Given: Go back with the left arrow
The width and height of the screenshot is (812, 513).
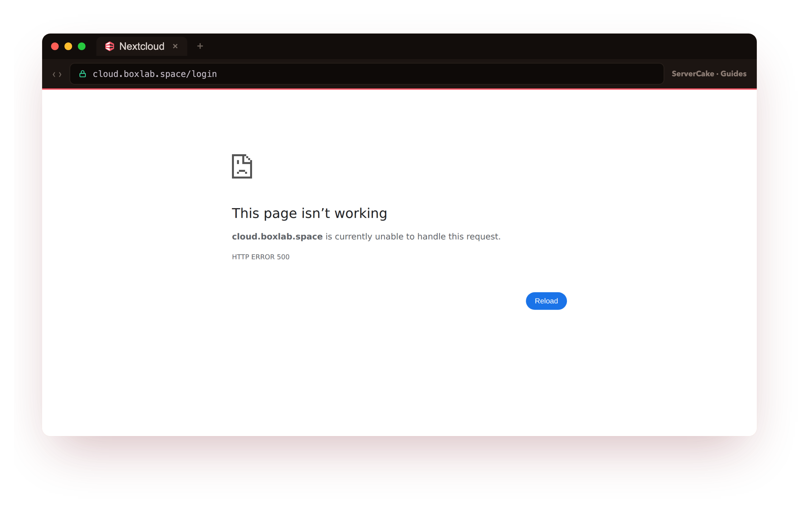Looking at the screenshot, I should click(54, 74).
